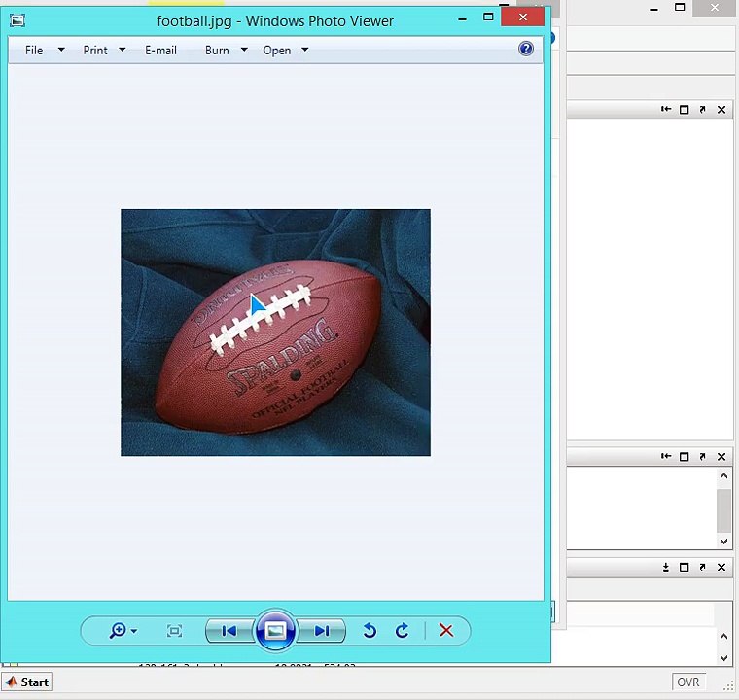Close the middle MATLAB panel

pos(721,457)
